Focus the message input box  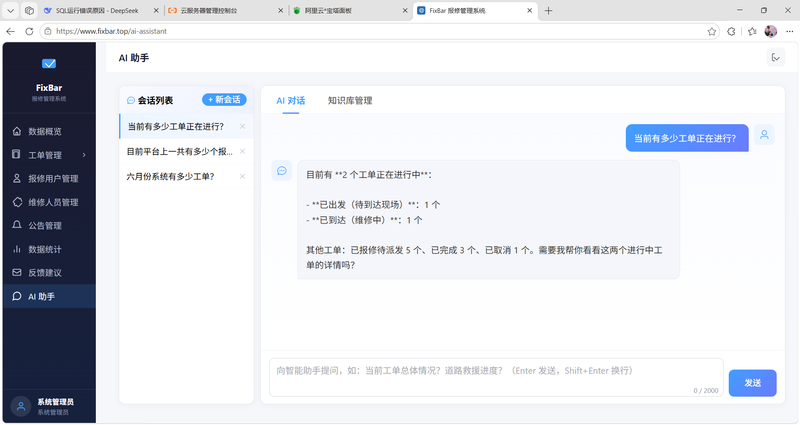[496, 377]
